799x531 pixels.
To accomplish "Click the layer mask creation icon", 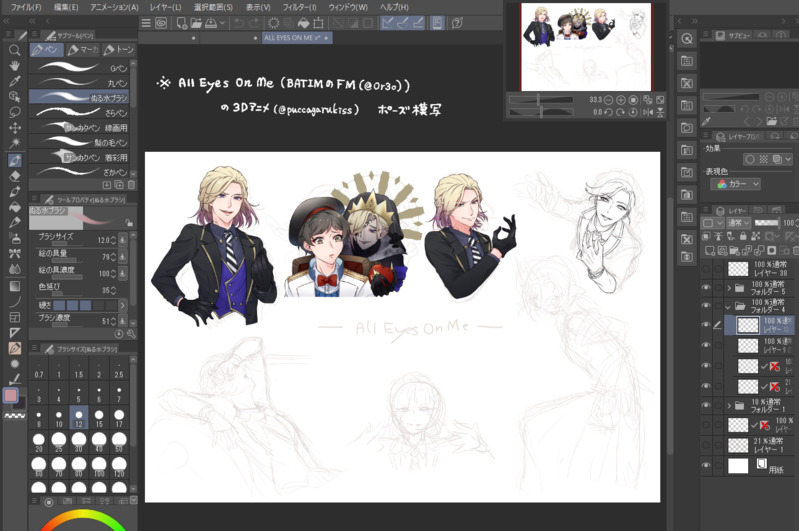I will pyautogui.click(x=772, y=250).
